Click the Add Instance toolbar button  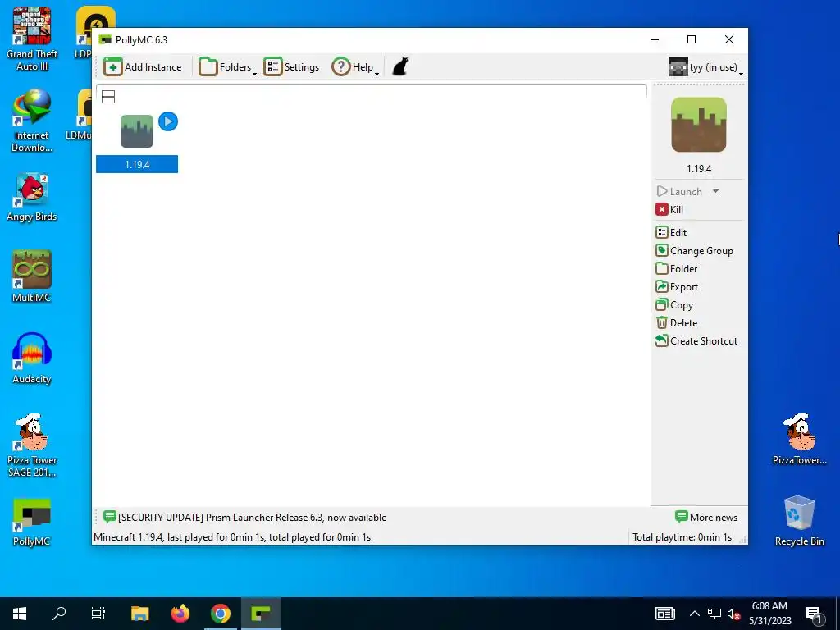click(143, 67)
